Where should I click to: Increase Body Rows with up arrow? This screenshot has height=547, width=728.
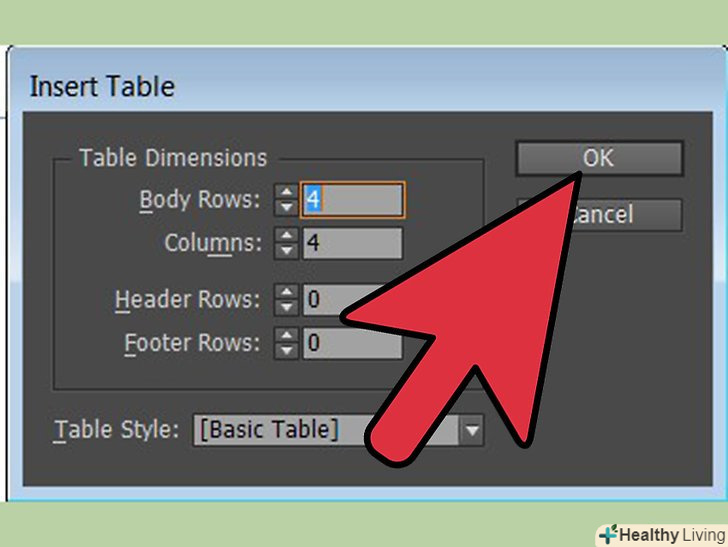click(x=286, y=192)
